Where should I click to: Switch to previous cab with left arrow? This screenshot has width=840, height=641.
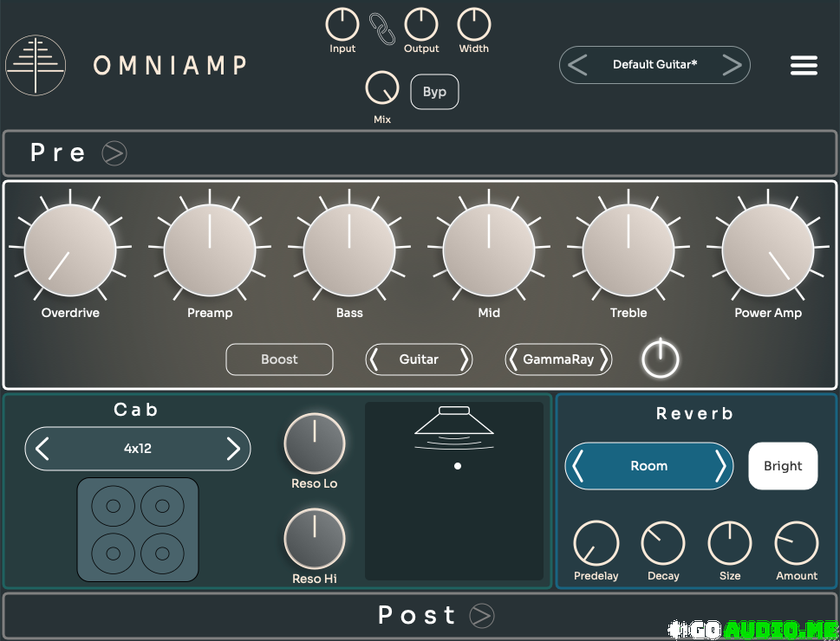(42, 449)
